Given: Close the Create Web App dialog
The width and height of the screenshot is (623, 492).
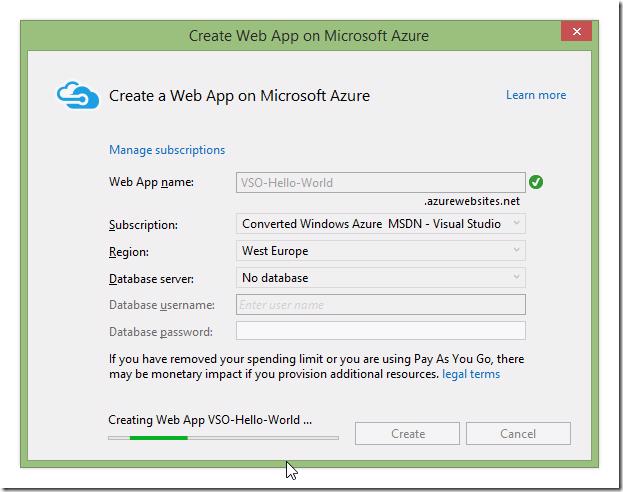Looking at the screenshot, I should (577, 31).
